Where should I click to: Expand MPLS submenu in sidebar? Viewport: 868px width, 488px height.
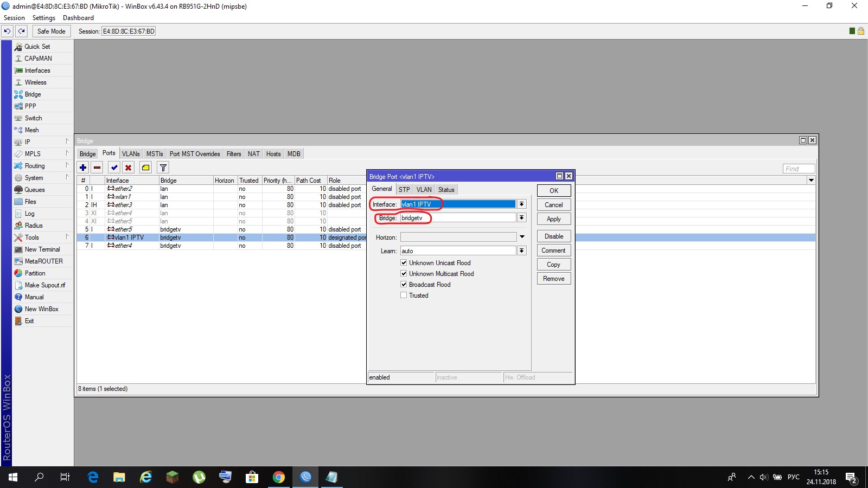(x=67, y=153)
